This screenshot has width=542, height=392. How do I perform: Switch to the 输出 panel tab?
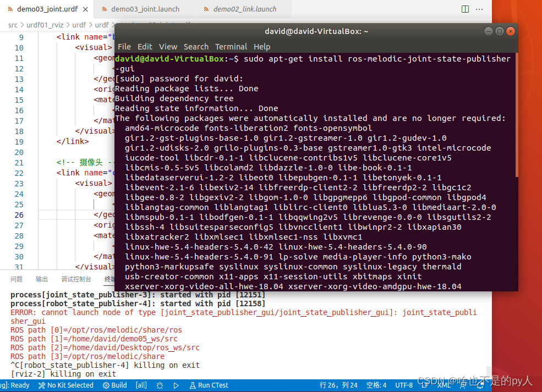pyautogui.click(x=42, y=279)
